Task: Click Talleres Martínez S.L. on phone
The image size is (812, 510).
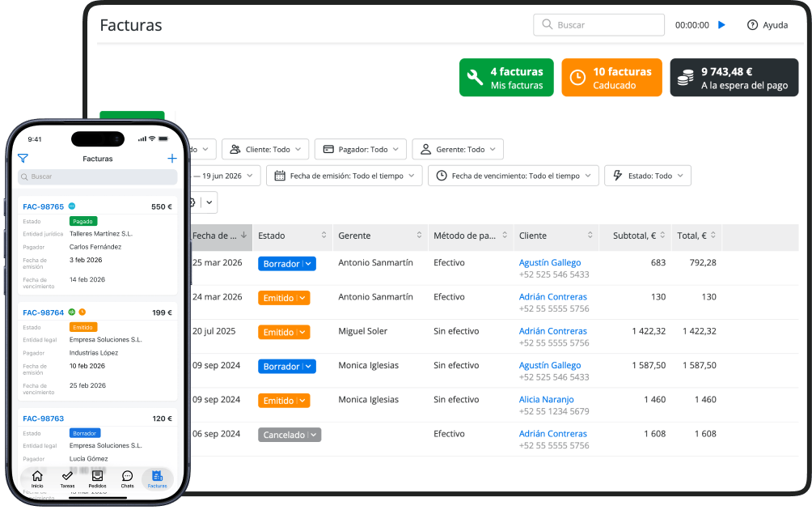Action: click(x=101, y=234)
